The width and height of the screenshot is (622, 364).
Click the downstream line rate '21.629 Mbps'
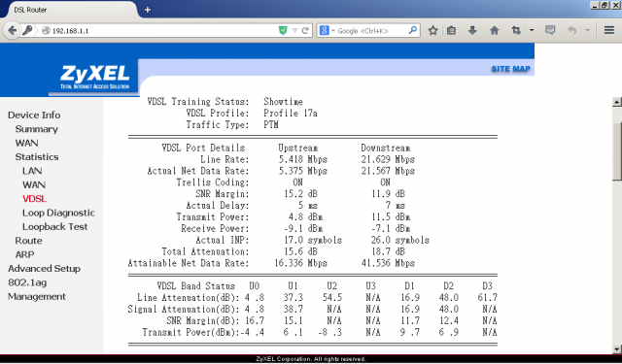pos(388,159)
